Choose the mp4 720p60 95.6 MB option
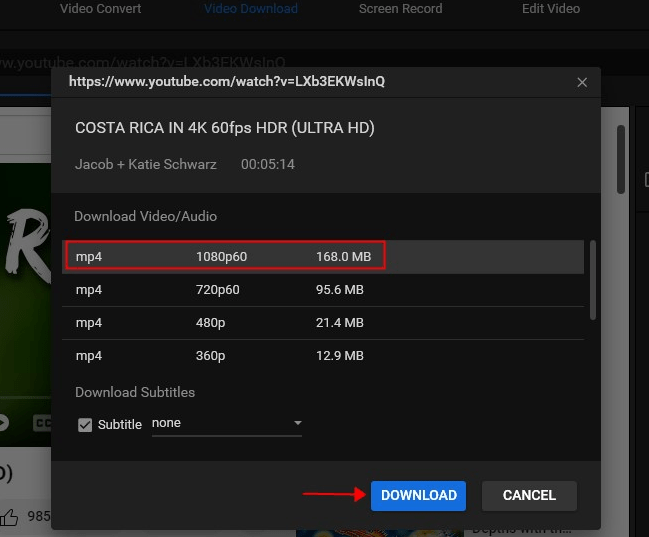This screenshot has width=649, height=537. (x=323, y=290)
